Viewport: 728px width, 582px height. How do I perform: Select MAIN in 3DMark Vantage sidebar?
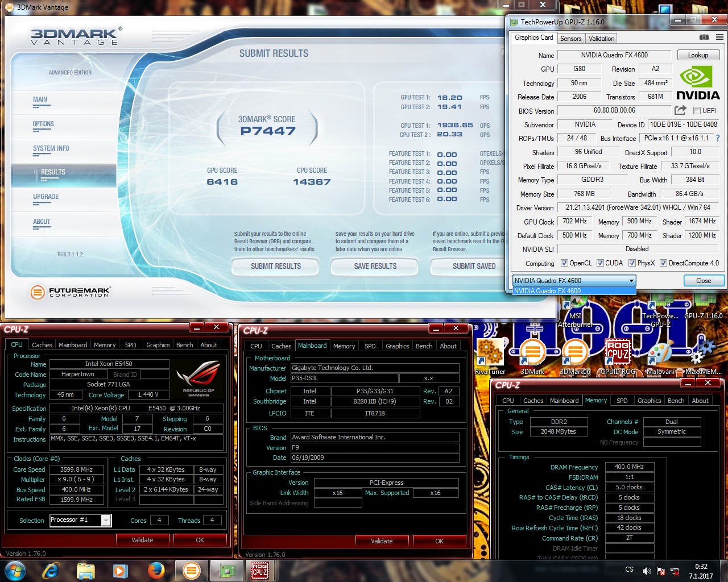coord(40,99)
